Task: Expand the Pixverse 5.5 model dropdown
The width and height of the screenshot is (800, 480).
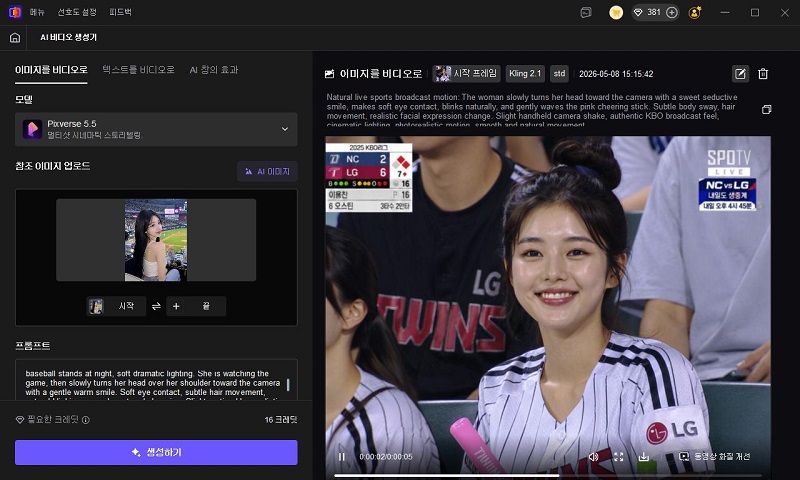Action: point(156,129)
